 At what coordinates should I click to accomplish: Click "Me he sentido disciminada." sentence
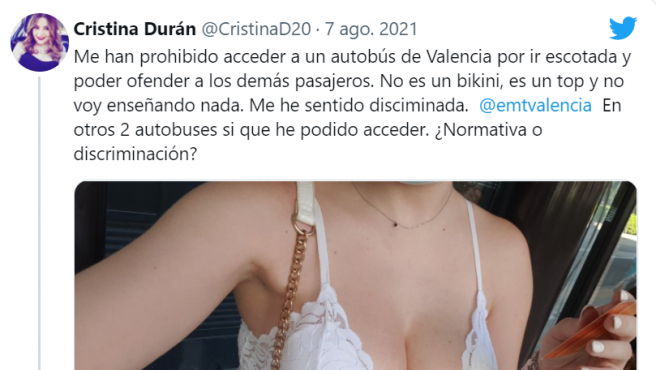pos(359,105)
